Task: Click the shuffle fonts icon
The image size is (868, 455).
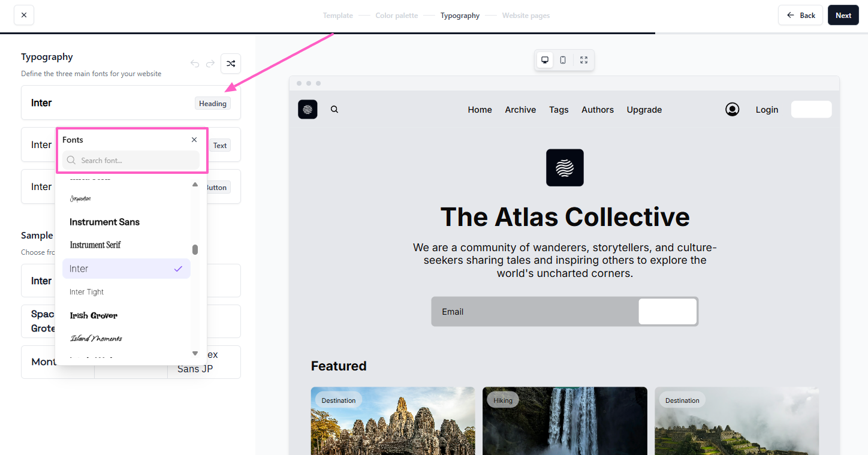Action: (x=231, y=64)
